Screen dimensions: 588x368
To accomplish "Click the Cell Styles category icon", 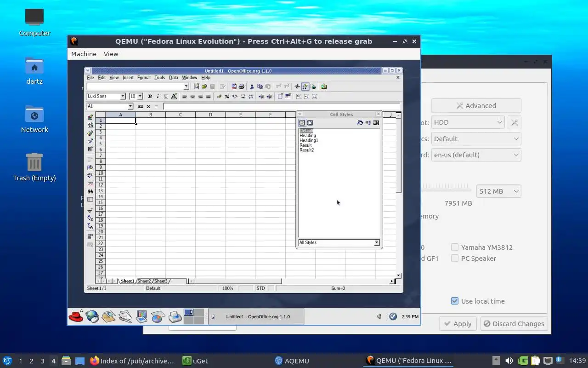I will tap(302, 123).
